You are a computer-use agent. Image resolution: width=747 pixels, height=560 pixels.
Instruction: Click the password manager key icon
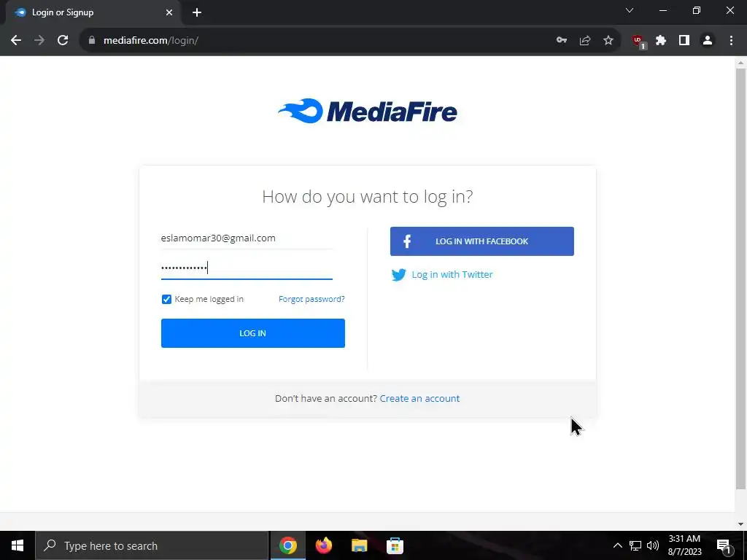(x=562, y=41)
